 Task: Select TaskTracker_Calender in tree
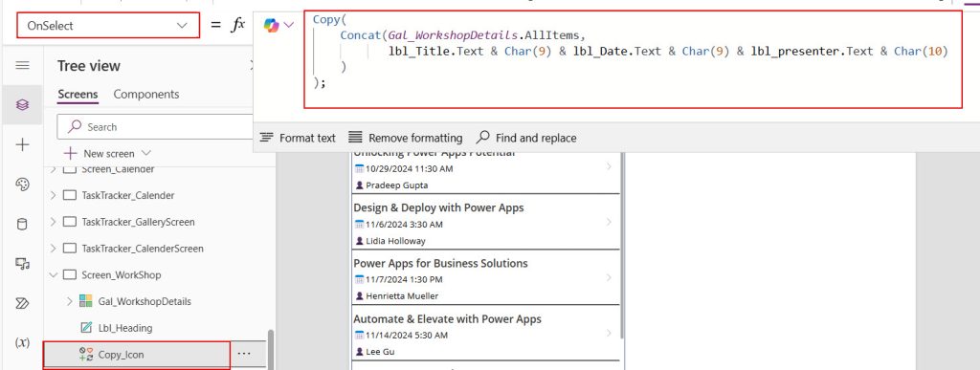(x=128, y=195)
